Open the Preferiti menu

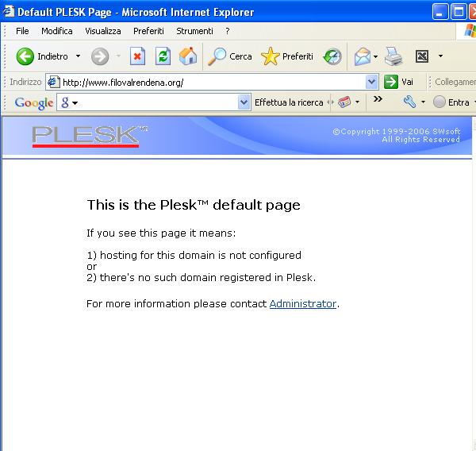click(x=148, y=31)
